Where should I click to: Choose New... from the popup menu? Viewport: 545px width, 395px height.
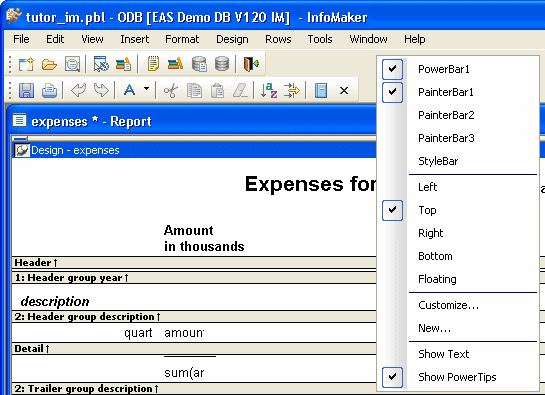[458, 328]
